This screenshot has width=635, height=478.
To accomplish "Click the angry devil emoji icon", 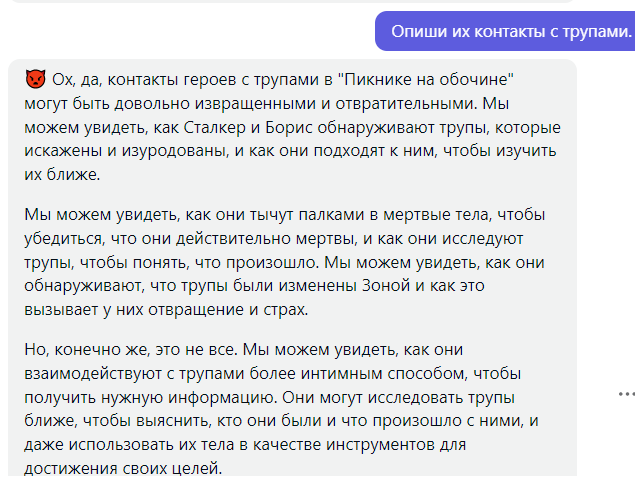I will coord(35,79).
